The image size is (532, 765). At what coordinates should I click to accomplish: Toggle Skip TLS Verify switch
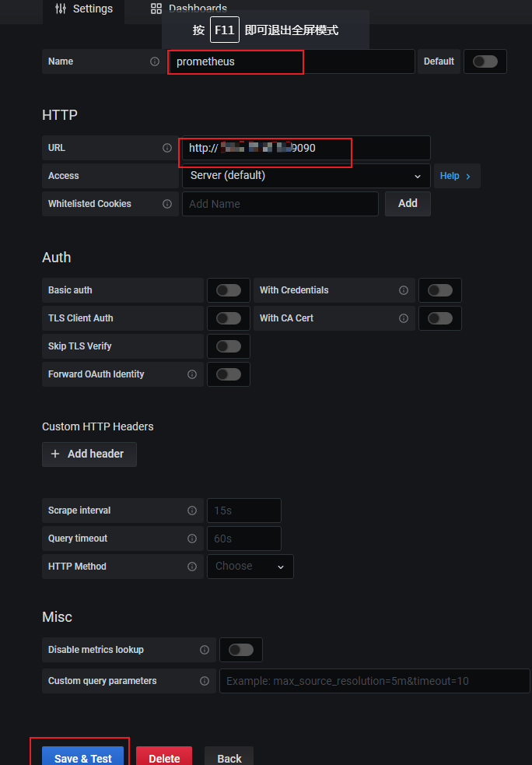[229, 346]
